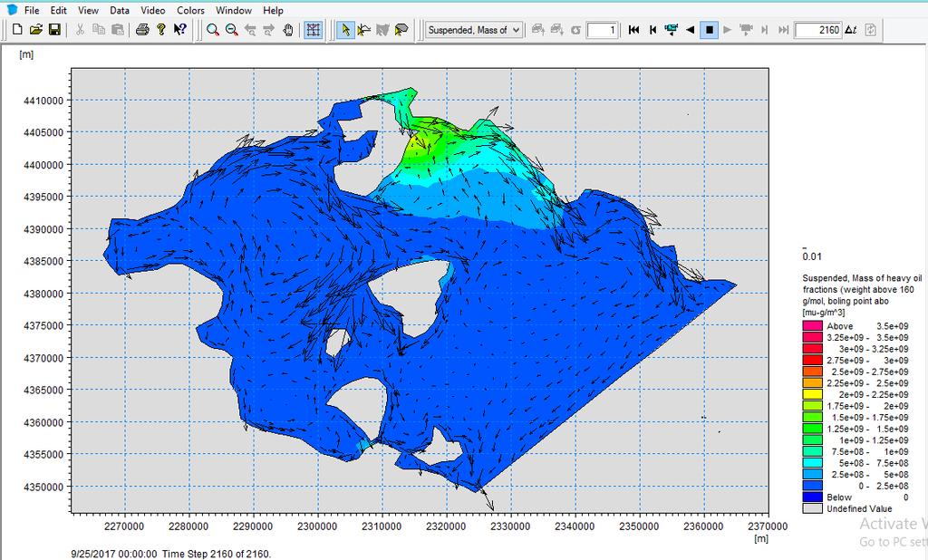
Task: Click the Paste clipboard icon
Action: (x=118, y=30)
